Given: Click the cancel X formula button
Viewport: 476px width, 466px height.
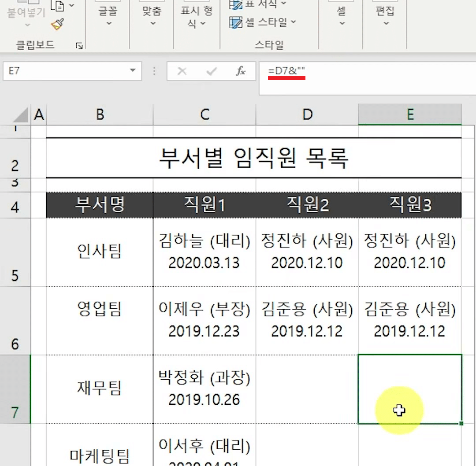Looking at the screenshot, I should tap(182, 71).
